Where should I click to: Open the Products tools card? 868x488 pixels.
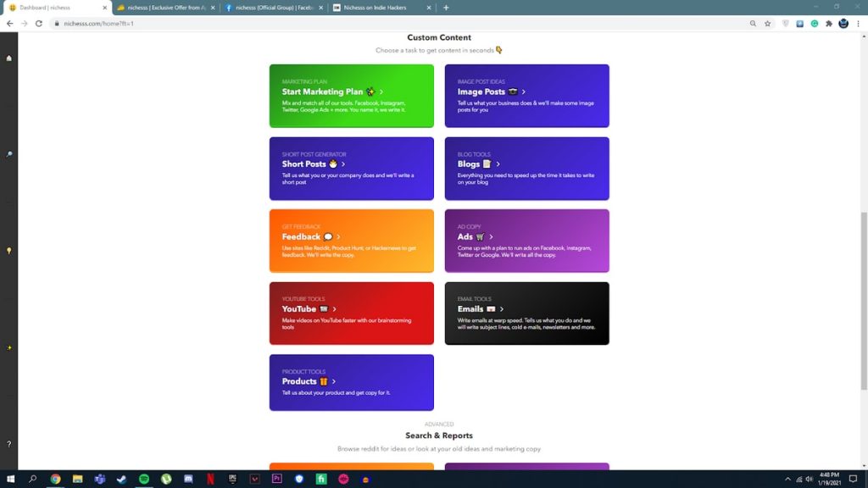point(352,382)
